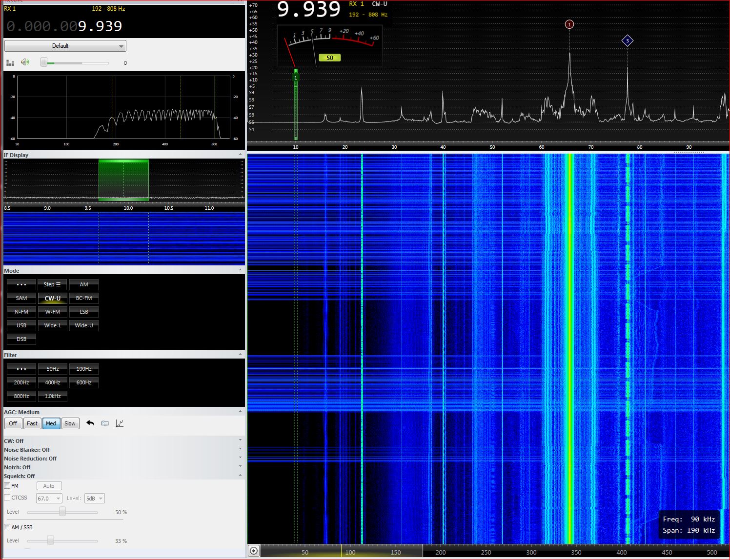This screenshot has width=730, height=560.
Task: Open the Default profile dropdown
Action: tap(65, 46)
